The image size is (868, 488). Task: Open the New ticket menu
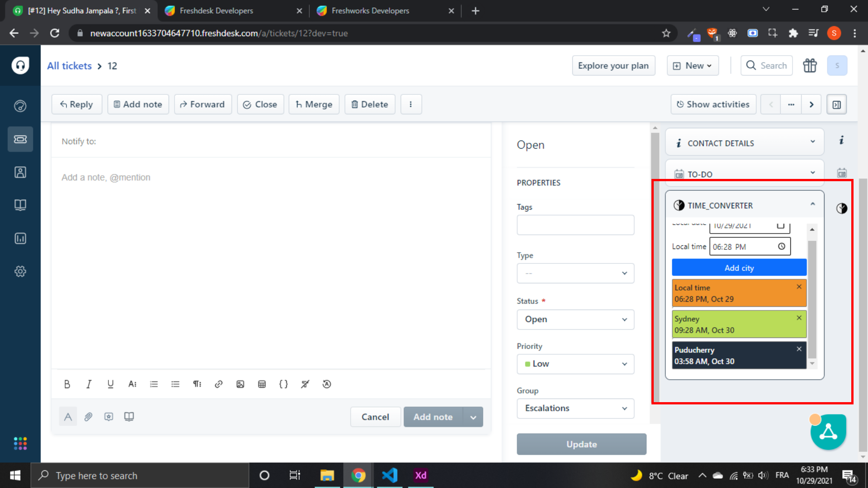[x=693, y=66]
